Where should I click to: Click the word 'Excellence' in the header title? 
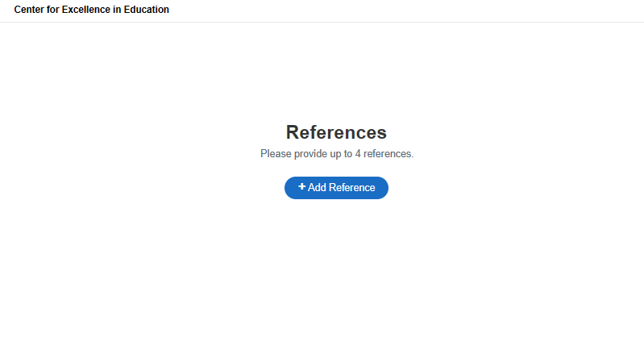(85, 10)
